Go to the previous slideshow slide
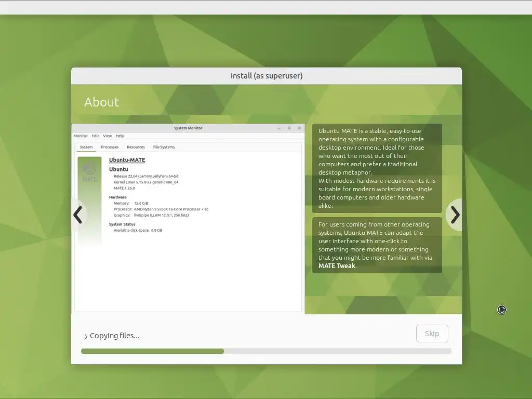This screenshot has width=532, height=399. pyautogui.click(x=78, y=215)
